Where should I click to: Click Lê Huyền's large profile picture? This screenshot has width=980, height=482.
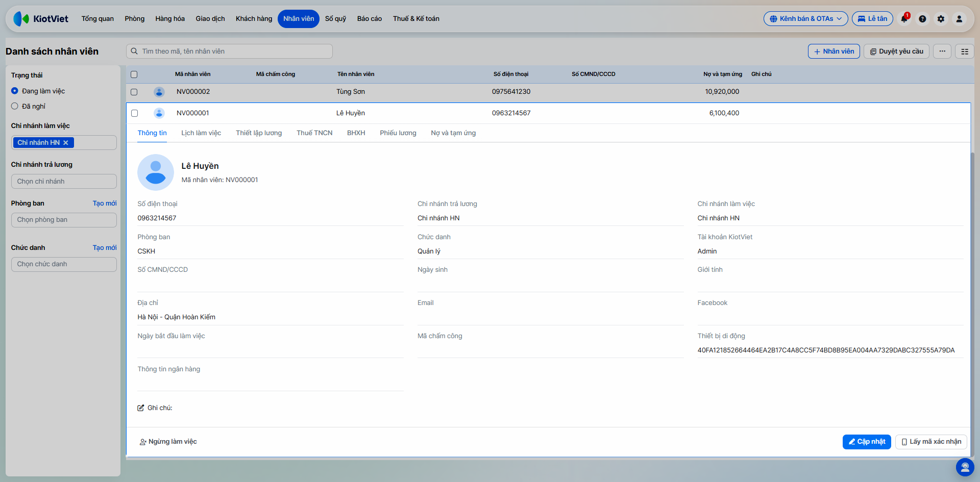pyautogui.click(x=156, y=172)
